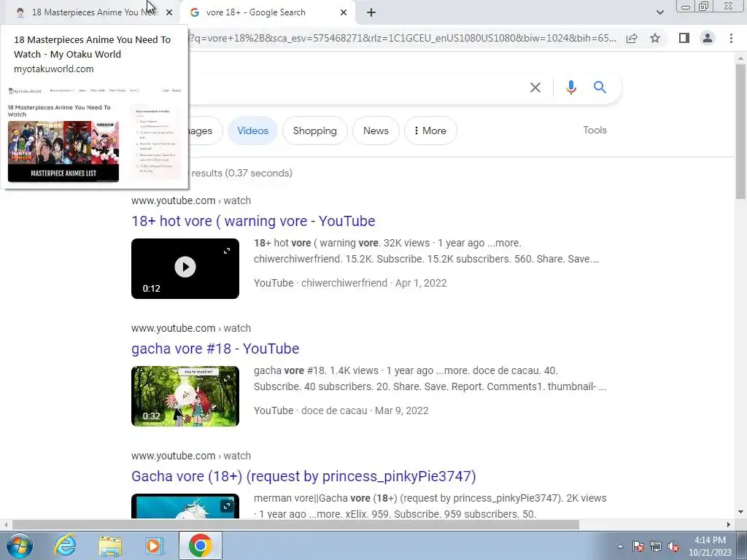Expand the 0:12 video preview
This screenshot has width=747, height=560.
coord(227,251)
